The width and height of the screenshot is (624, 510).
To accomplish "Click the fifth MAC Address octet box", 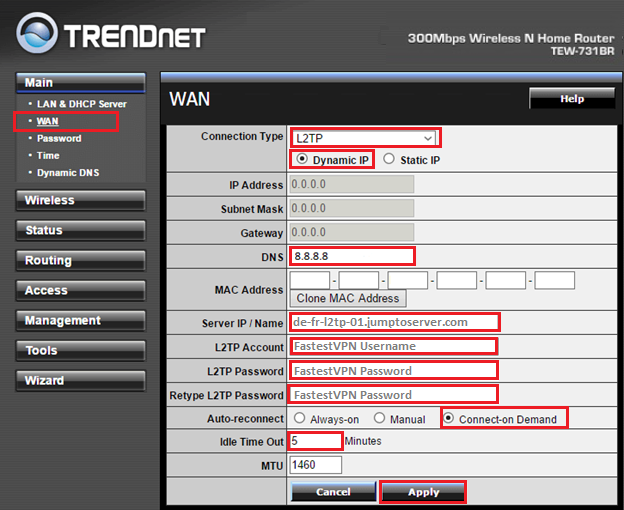I will tap(506, 280).
